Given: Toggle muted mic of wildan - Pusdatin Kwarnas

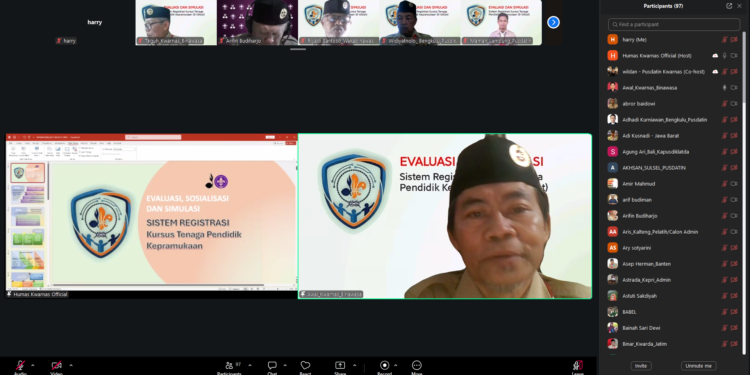Looking at the screenshot, I should pyautogui.click(x=725, y=72).
